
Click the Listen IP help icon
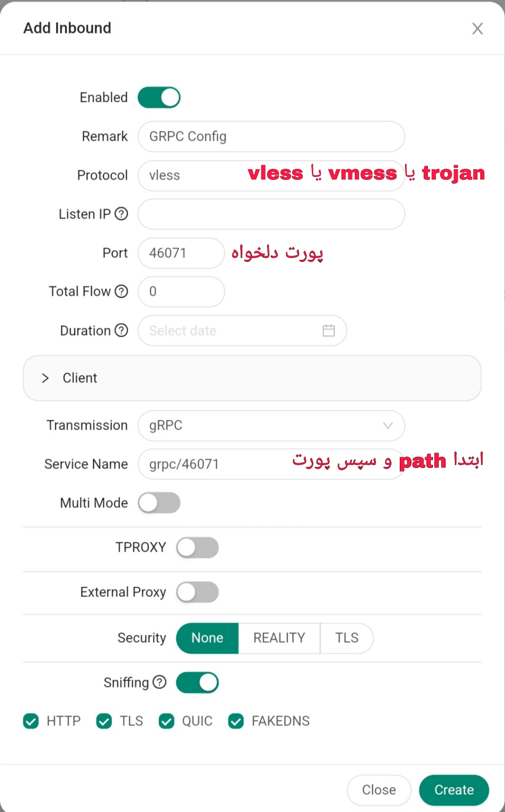(x=121, y=214)
